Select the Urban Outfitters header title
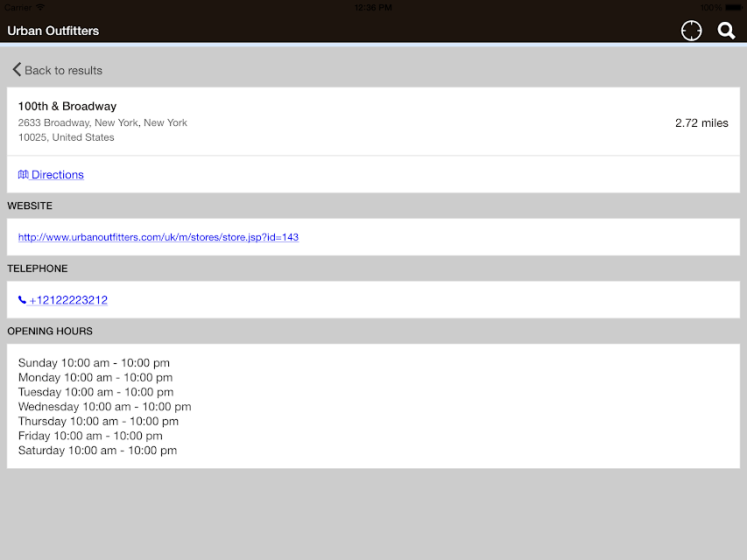 53,31
